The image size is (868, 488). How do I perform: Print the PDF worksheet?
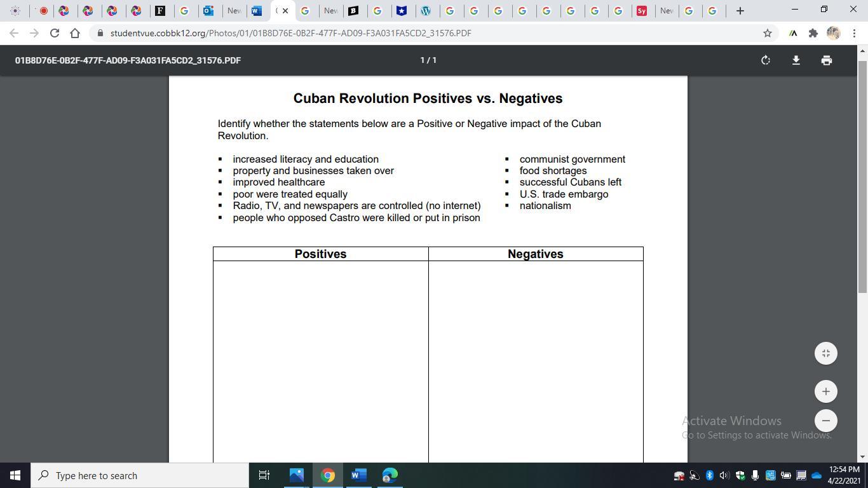tap(826, 60)
